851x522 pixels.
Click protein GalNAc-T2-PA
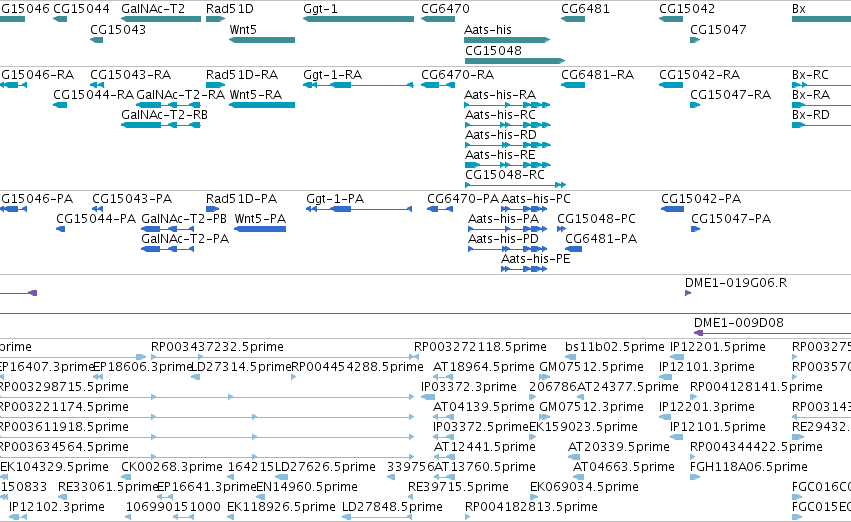(x=167, y=249)
